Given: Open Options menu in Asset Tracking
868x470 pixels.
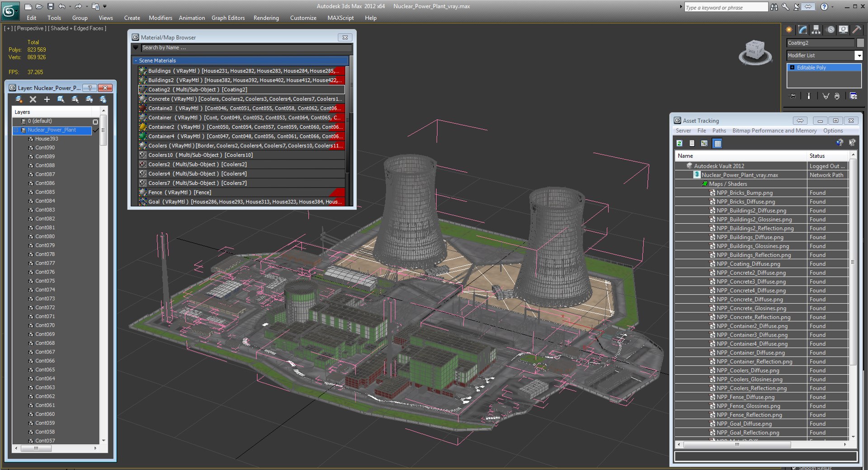Looking at the screenshot, I should pyautogui.click(x=833, y=131).
